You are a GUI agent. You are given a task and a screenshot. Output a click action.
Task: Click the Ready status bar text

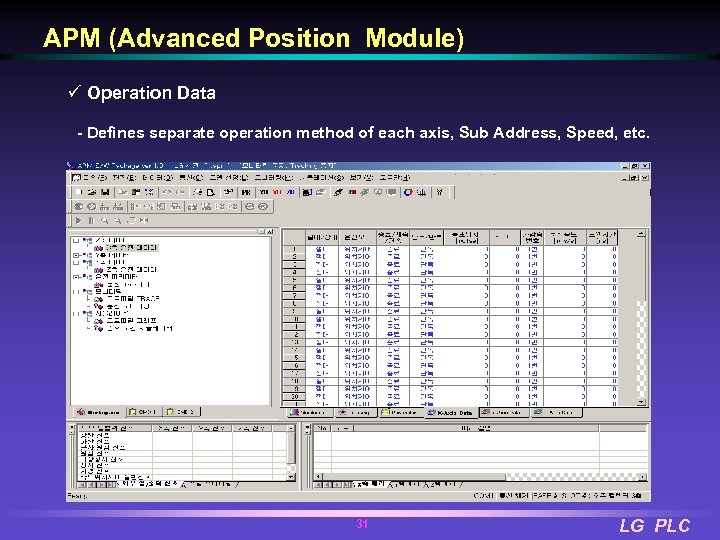point(77,496)
